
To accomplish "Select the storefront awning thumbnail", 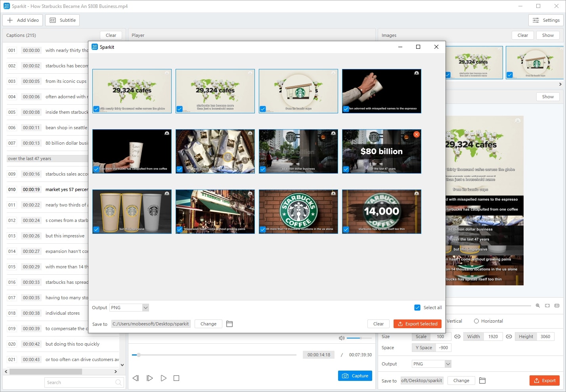I will 215,212.
